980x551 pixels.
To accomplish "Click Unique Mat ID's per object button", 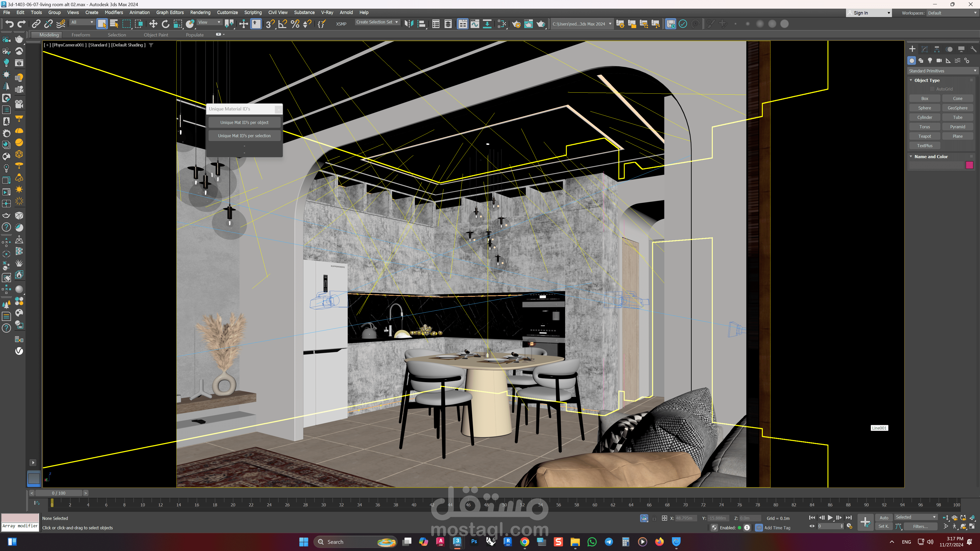I will (x=244, y=122).
